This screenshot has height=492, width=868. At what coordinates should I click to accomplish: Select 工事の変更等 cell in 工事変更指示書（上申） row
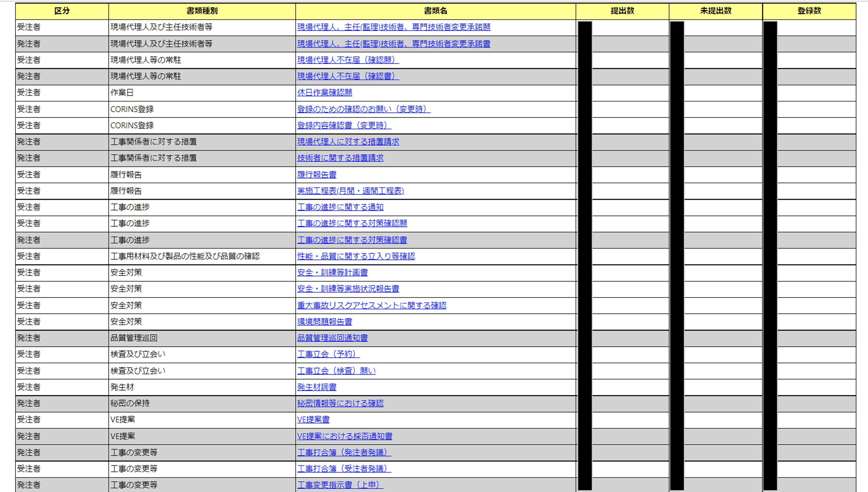(202, 485)
